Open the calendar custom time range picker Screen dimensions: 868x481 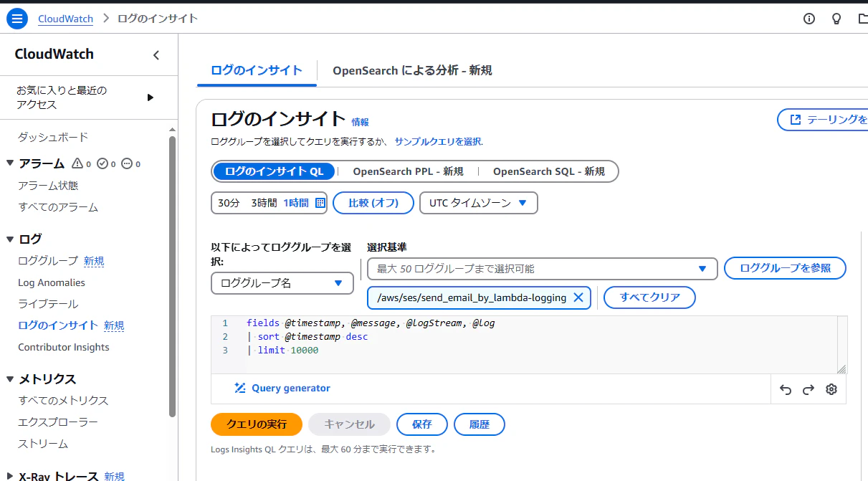(x=320, y=203)
